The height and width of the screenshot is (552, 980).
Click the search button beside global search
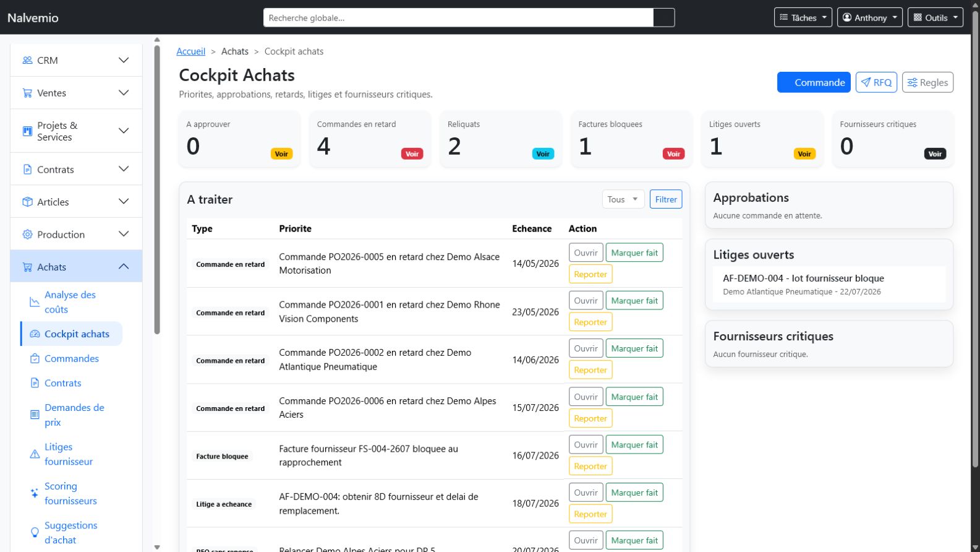663,17
